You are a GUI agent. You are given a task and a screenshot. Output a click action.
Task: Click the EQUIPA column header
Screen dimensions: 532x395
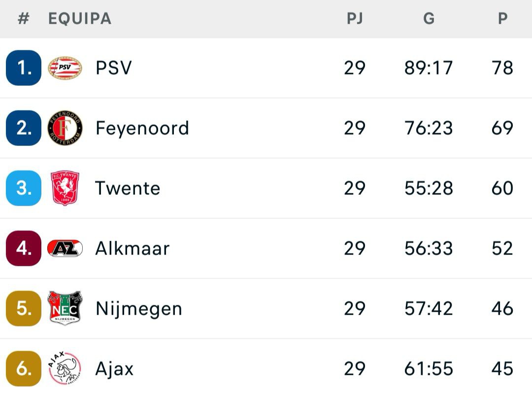tap(79, 19)
